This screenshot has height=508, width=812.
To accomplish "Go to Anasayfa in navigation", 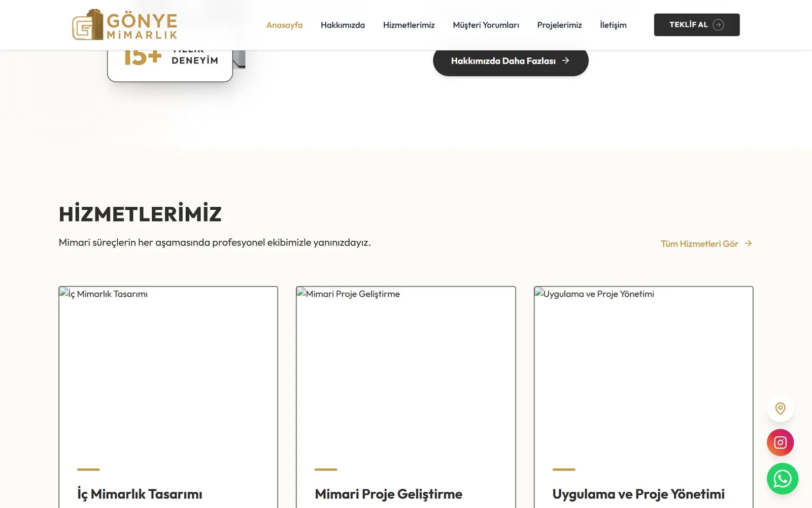I will (284, 25).
